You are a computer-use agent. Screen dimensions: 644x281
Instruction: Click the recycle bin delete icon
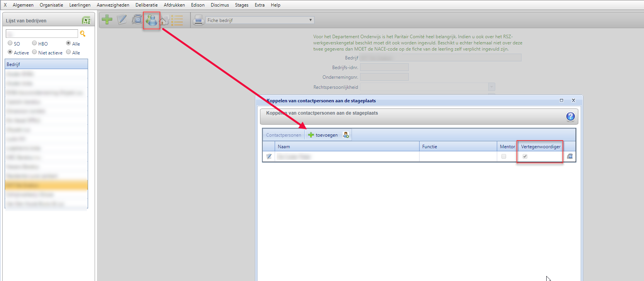137,20
